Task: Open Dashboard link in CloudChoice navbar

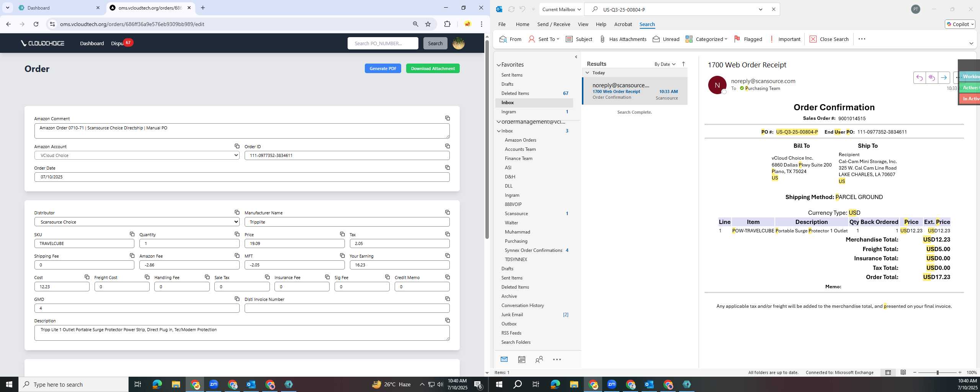Action: [92, 43]
